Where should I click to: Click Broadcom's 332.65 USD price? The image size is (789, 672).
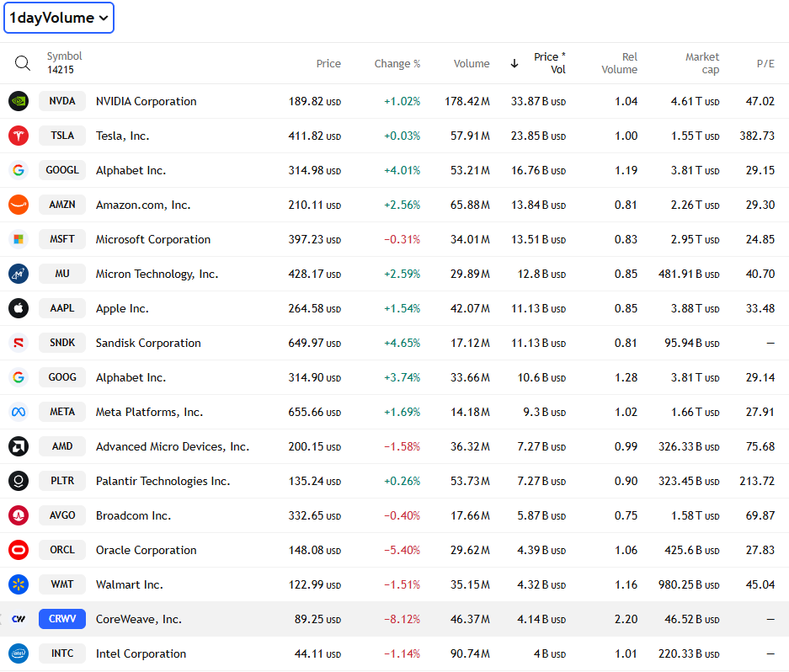coord(314,515)
